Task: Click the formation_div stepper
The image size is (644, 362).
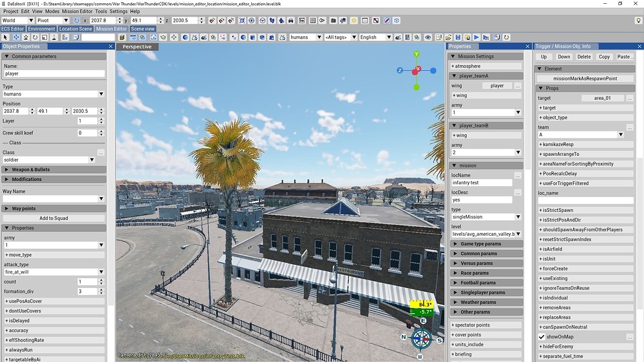Action: 102,291
